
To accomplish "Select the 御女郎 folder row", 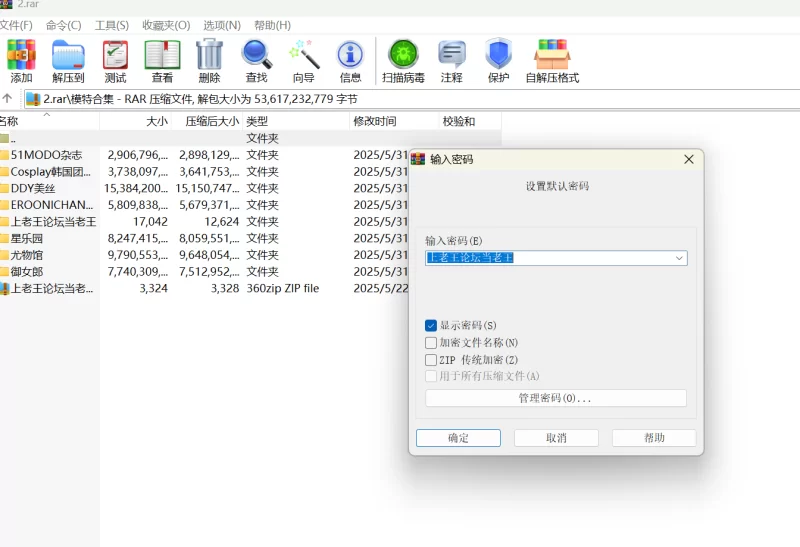I will pos(204,272).
